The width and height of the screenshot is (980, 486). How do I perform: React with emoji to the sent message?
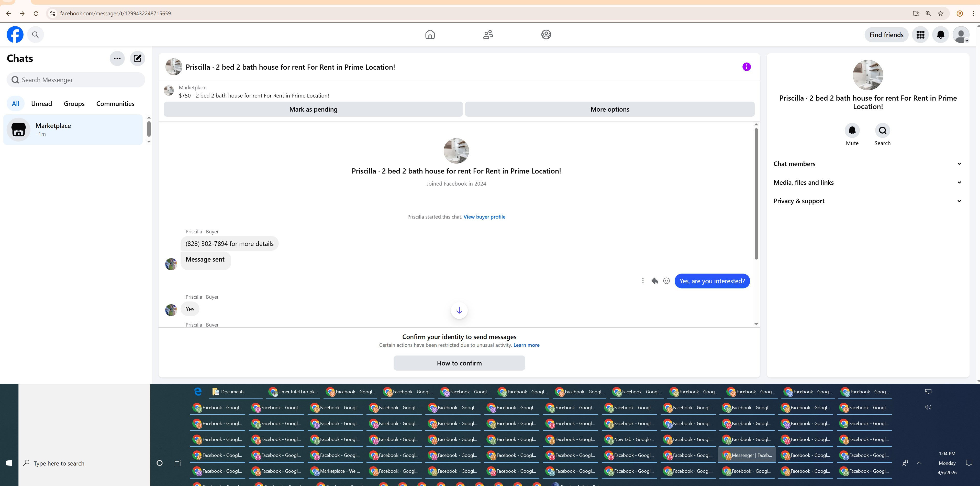coord(666,281)
